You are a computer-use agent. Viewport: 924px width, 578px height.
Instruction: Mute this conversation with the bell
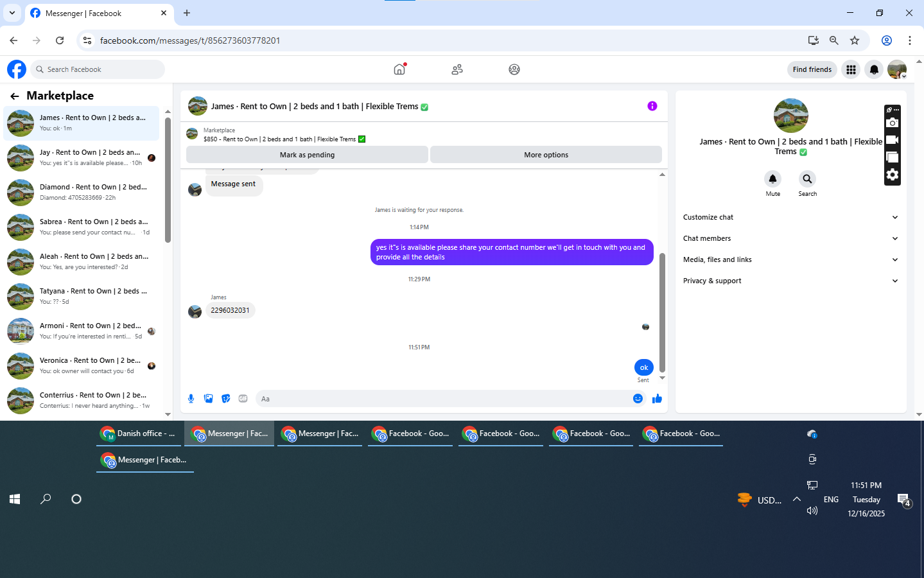click(x=773, y=179)
